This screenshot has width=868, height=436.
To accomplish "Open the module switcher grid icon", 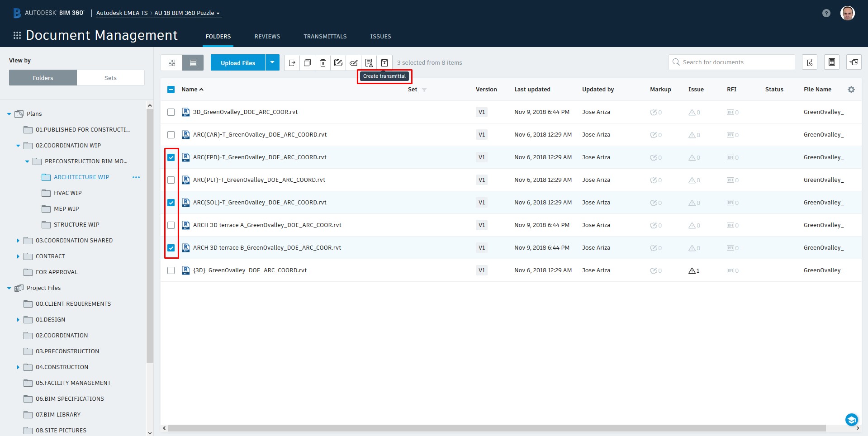I will [x=17, y=35].
